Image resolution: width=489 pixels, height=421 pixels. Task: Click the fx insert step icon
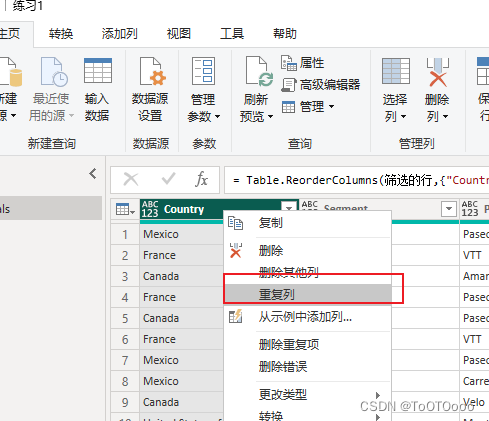tap(201, 179)
